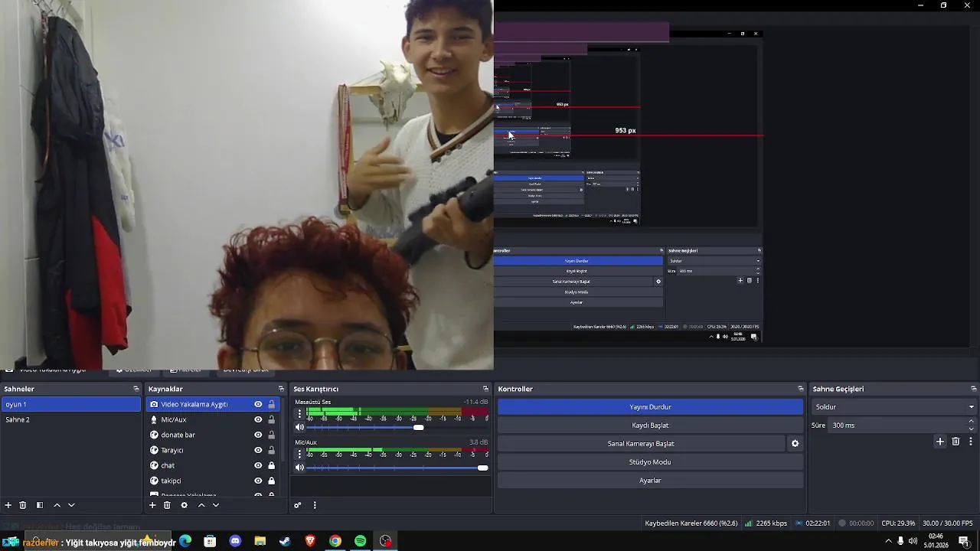
Task: Click Yayını Durdur to stop streaming
Action: tap(650, 407)
